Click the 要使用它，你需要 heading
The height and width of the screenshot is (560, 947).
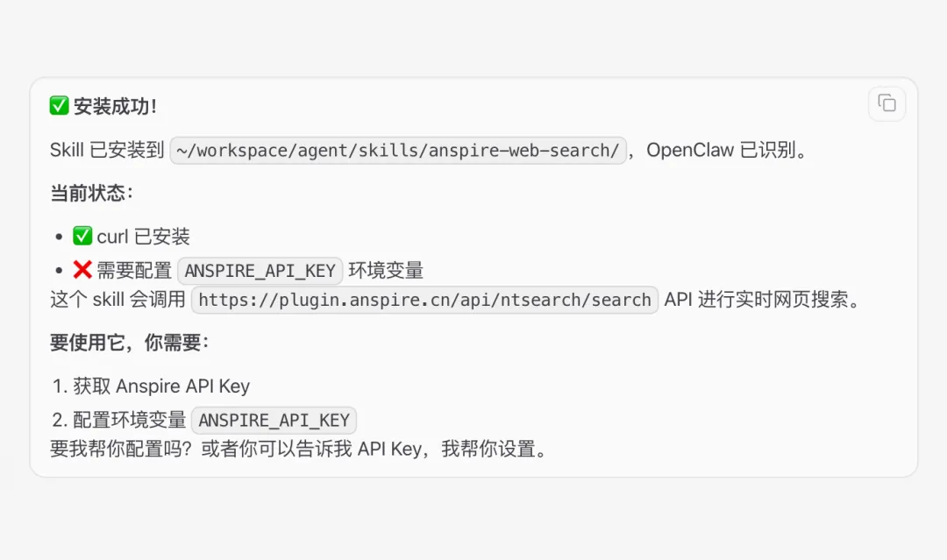(129, 343)
